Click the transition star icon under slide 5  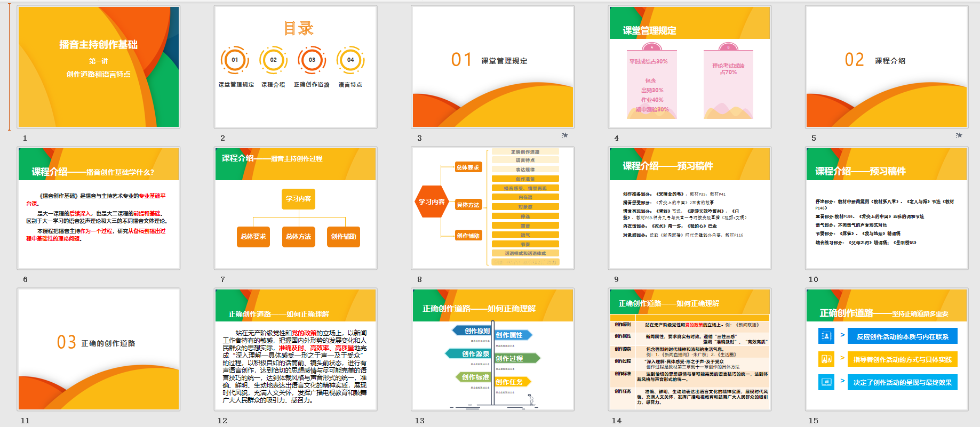tap(959, 135)
